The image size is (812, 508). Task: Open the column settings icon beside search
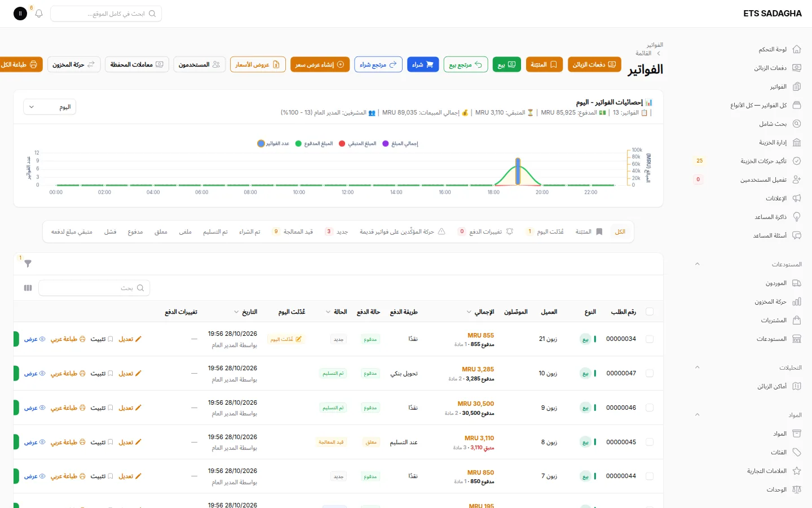coord(28,288)
